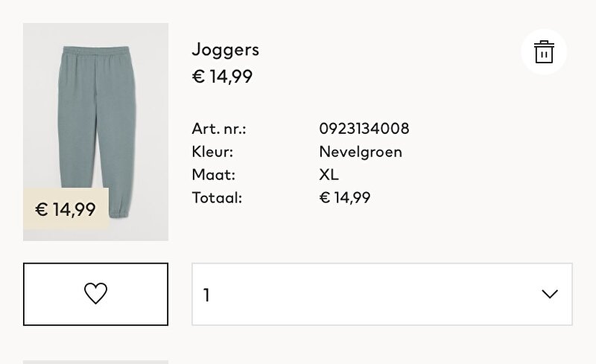This screenshot has width=596, height=364.
Task: Open the Joggers product photo
Action: 96,132
